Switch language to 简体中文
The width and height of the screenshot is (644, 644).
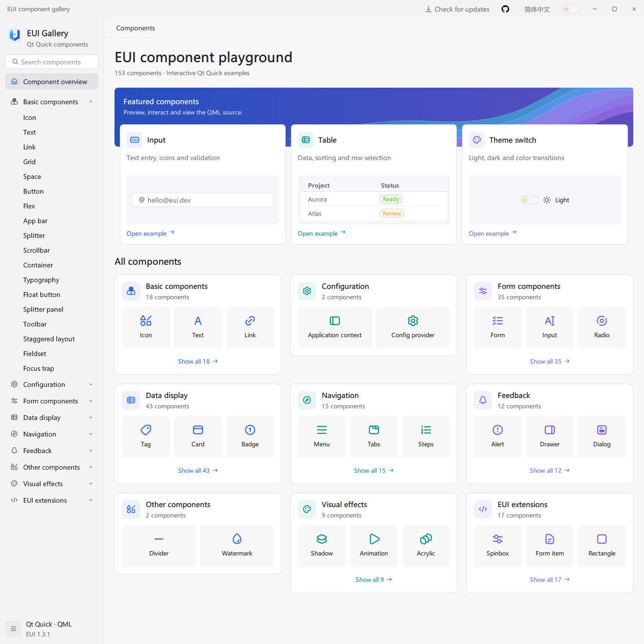tap(537, 9)
